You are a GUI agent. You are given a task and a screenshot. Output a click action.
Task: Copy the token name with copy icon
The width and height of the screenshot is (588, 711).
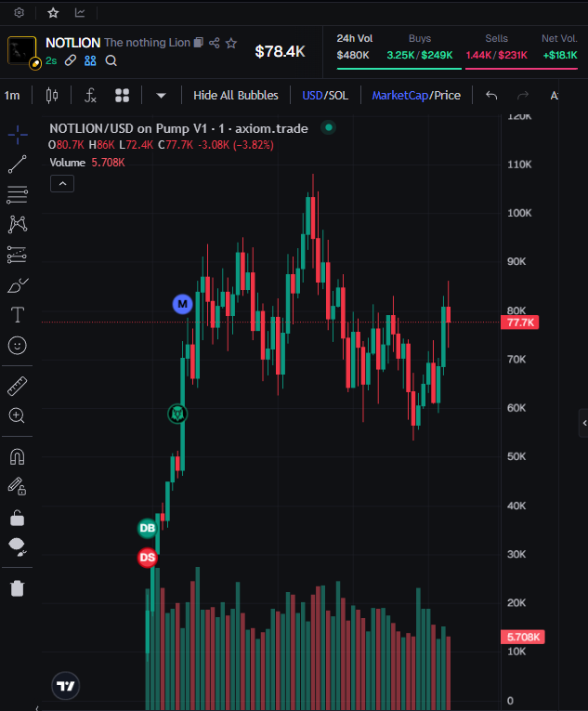(x=198, y=43)
